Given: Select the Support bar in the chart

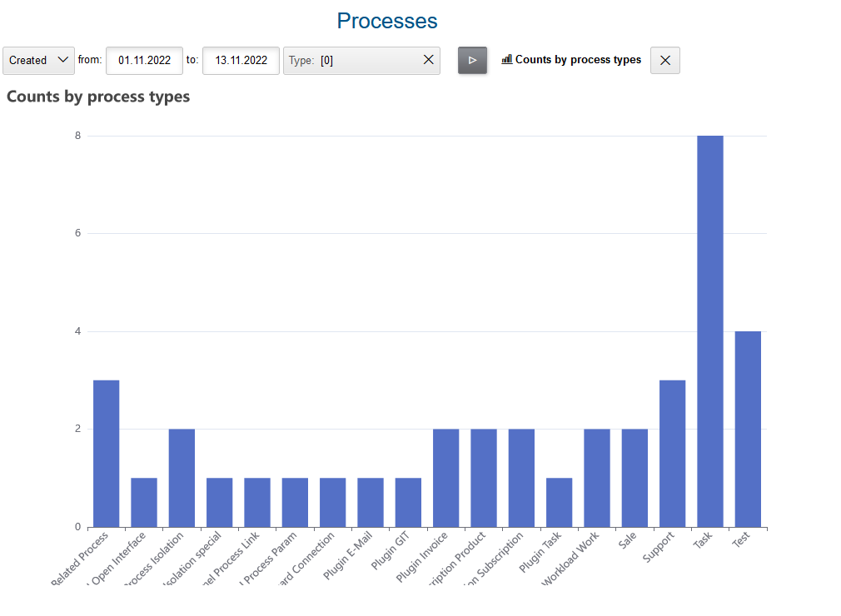Looking at the screenshot, I should click(672, 454).
